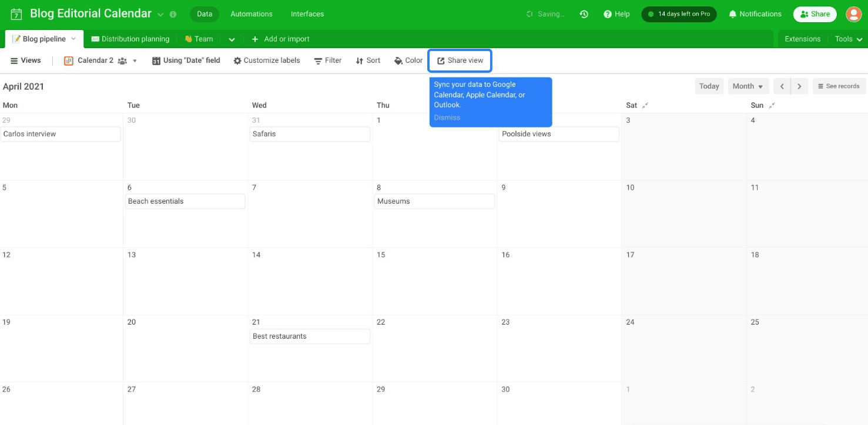Toggle the Views sidebar
This screenshot has width=868, height=425.
click(25, 60)
